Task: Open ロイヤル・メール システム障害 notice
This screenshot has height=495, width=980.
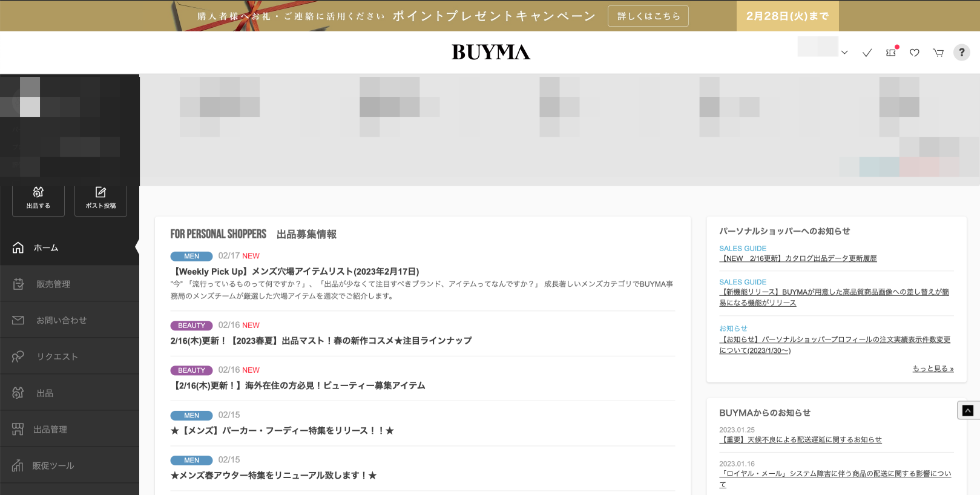Action: (x=835, y=479)
